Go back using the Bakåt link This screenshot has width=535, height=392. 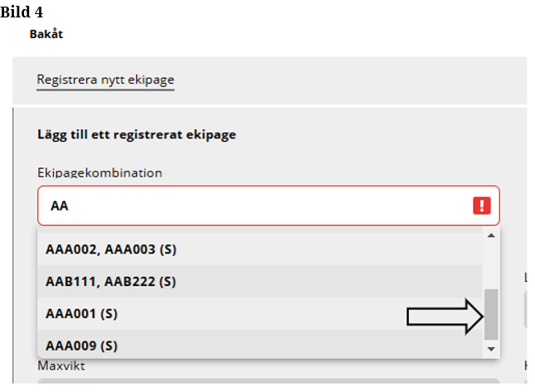pos(46,35)
